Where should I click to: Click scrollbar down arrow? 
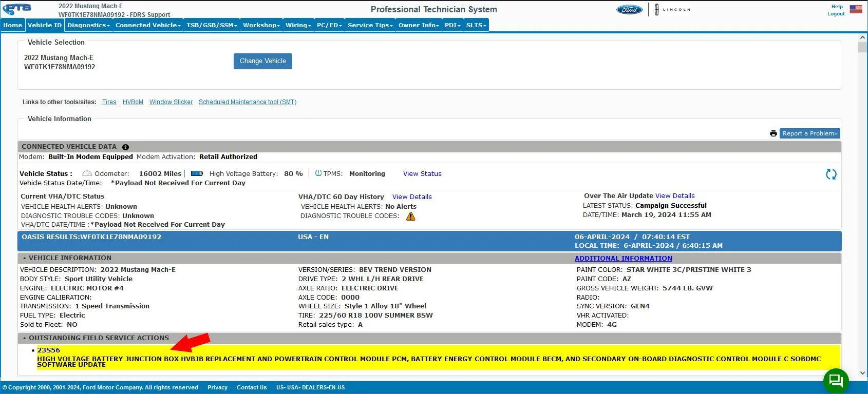click(x=862, y=373)
